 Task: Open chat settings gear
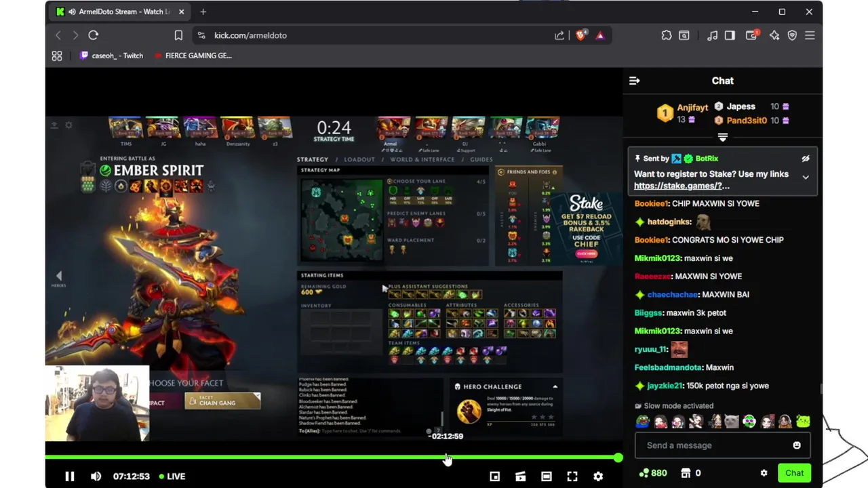[x=764, y=473]
